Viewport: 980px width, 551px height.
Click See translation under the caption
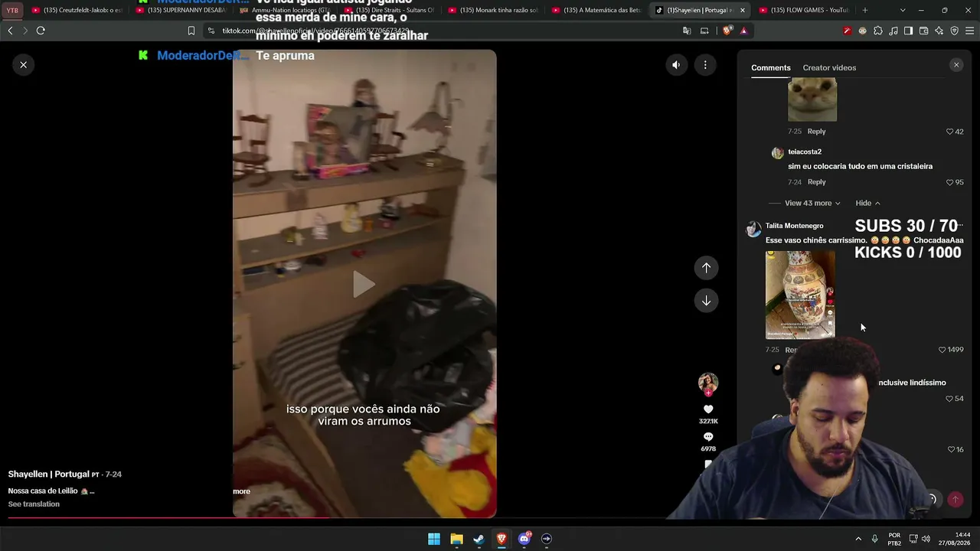34,504
